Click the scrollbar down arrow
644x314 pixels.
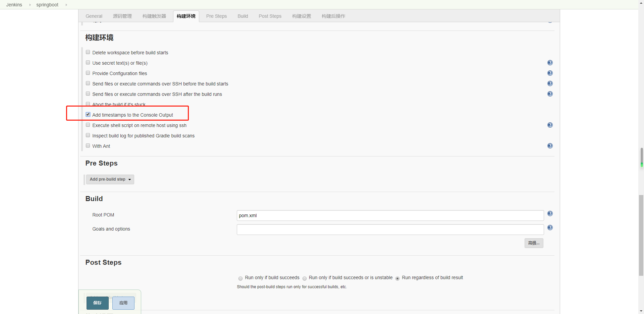click(x=641, y=311)
